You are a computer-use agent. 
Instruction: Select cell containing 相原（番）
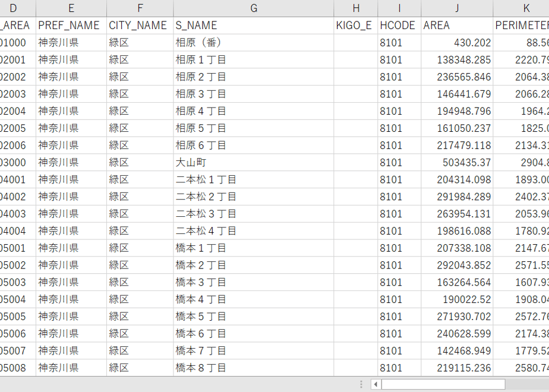(x=254, y=43)
